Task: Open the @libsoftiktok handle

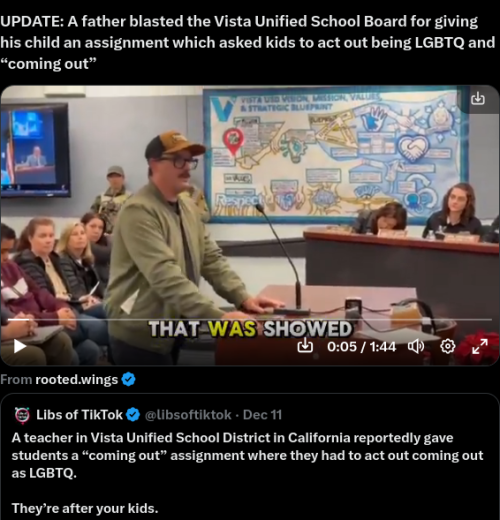Action: (188, 415)
